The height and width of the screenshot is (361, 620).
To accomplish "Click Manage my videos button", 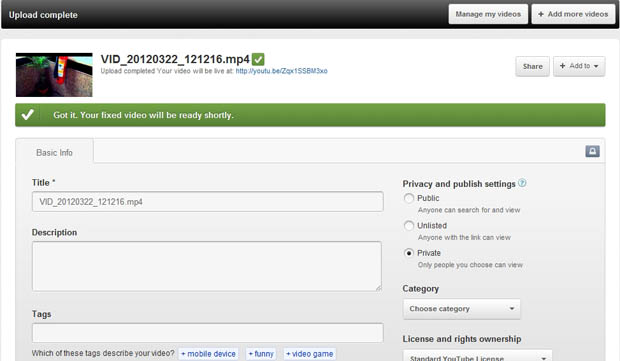I will [x=488, y=14].
